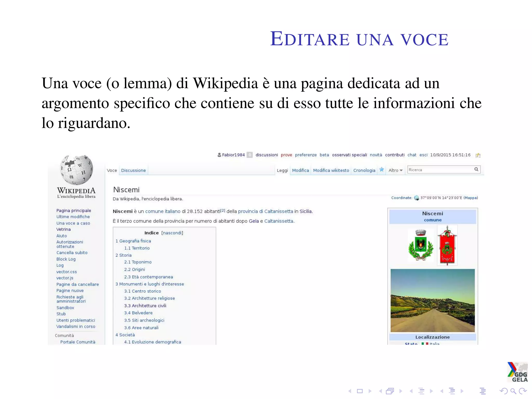
Task: Click the slide rectangle icon in navigation bar
Action: point(360,391)
